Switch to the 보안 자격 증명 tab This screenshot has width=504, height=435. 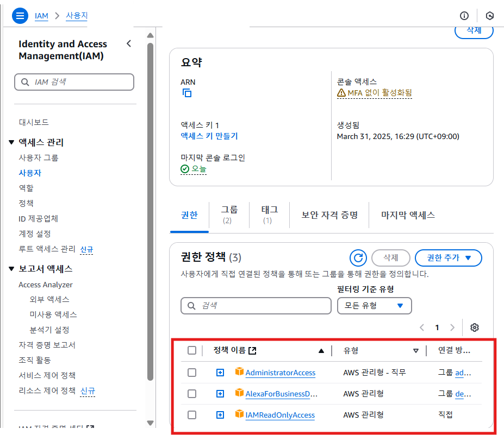329,215
